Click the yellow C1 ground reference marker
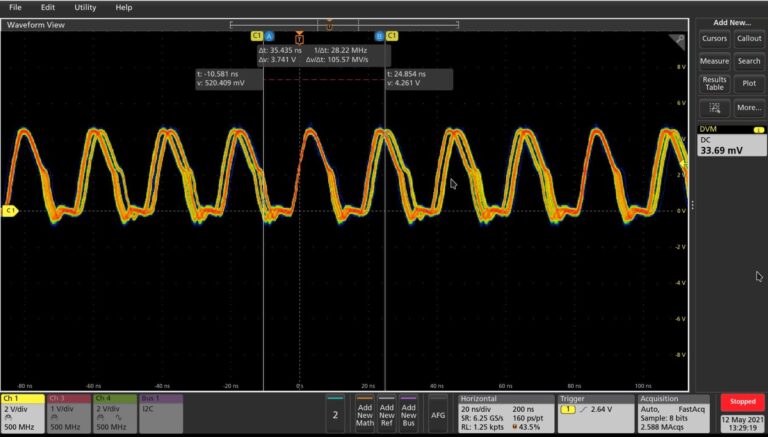The height and width of the screenshot is (437, 768). [10, 211]
